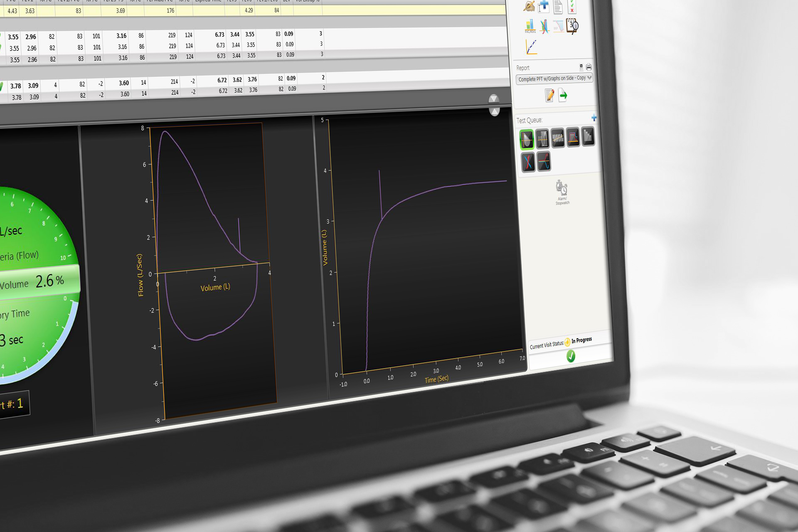Image resolution: width=798 pixels, height=532 pixels.
Task: Select the waveform MVV test in queue
Action: coord(558,138)
